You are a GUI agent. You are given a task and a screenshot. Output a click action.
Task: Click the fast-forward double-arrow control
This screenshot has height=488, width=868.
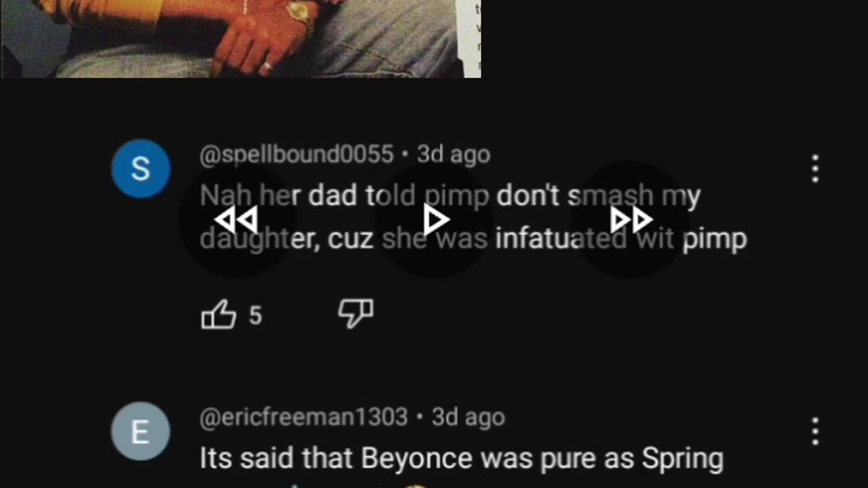point(631,220)
